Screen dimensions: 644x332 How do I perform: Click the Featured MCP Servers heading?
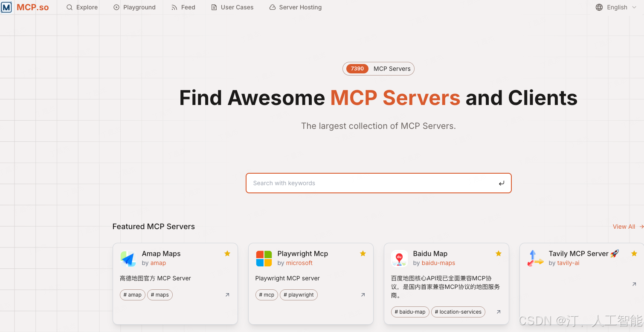[154, 227]
